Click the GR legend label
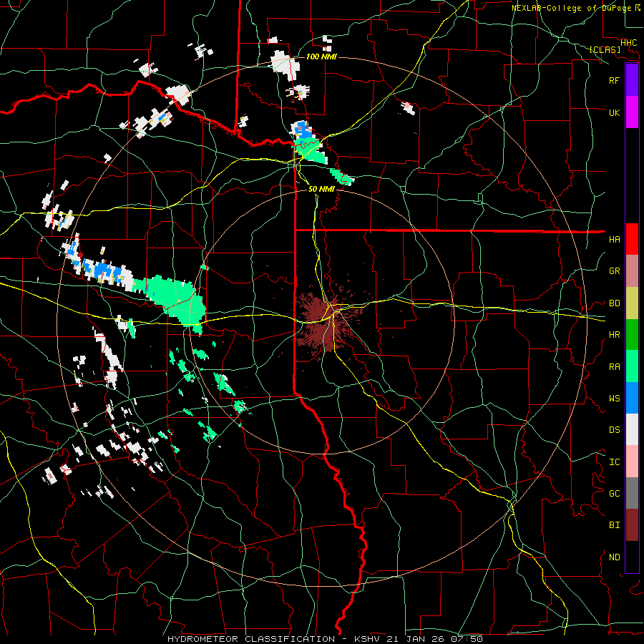The height and width of the screenshot is (644, 644). [614, 271]
